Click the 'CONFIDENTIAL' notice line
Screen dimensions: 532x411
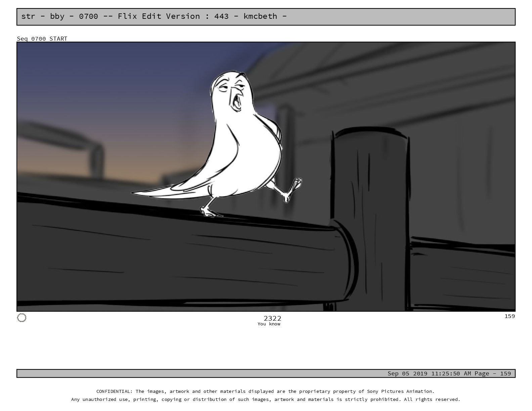265,391
